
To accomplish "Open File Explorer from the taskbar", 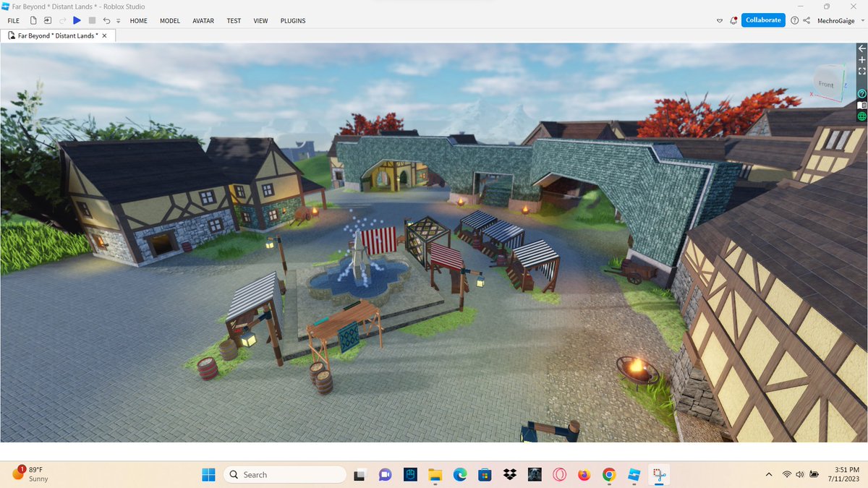I will 435,475.
